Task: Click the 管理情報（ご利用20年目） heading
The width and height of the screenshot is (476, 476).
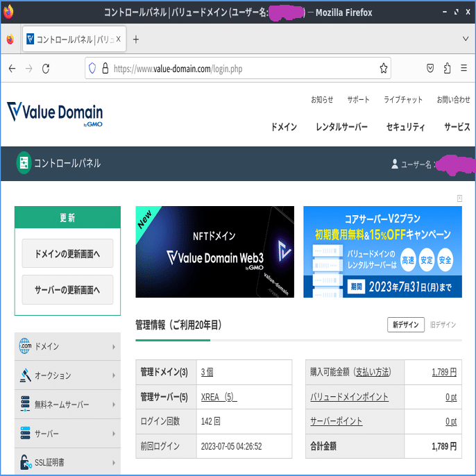Action: click(180, 325)
